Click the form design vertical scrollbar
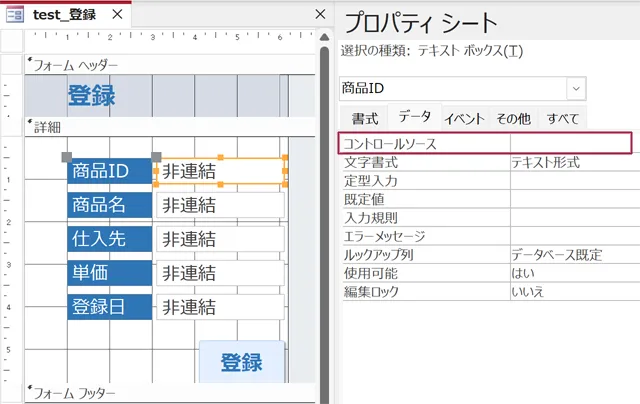Viewport: 640px width, 404px height. point(323,220)
